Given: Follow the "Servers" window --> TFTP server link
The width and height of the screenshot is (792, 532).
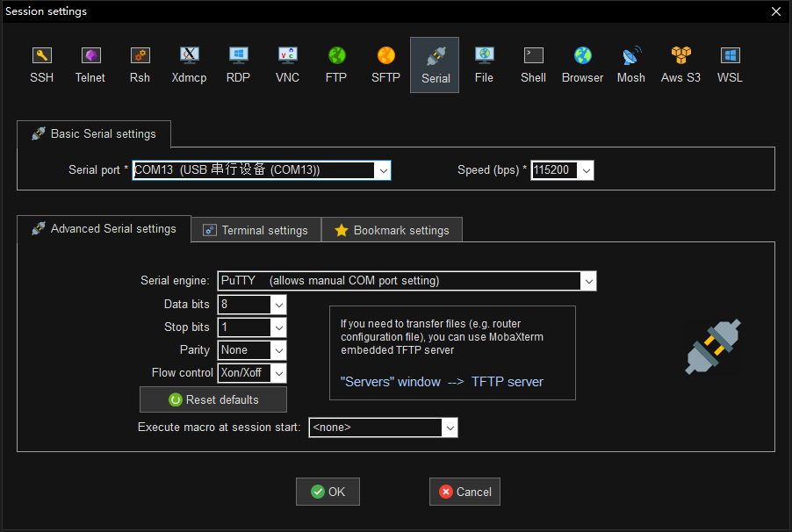Looking at the screenshot, I should (442, 382).
